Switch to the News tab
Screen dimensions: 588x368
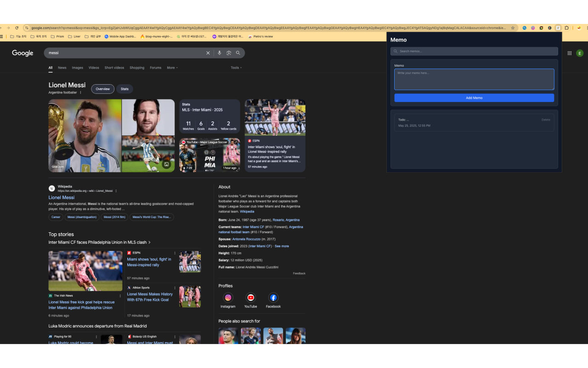click(x=62, y=68)
